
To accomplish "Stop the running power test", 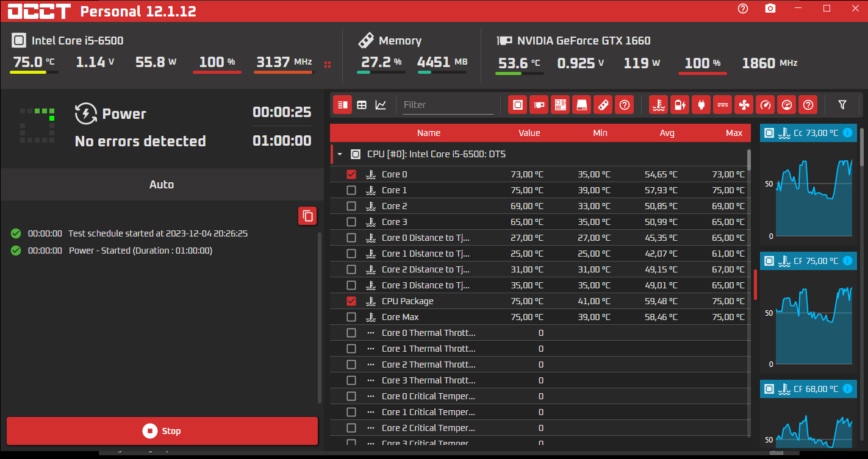I will pos(162,431).
